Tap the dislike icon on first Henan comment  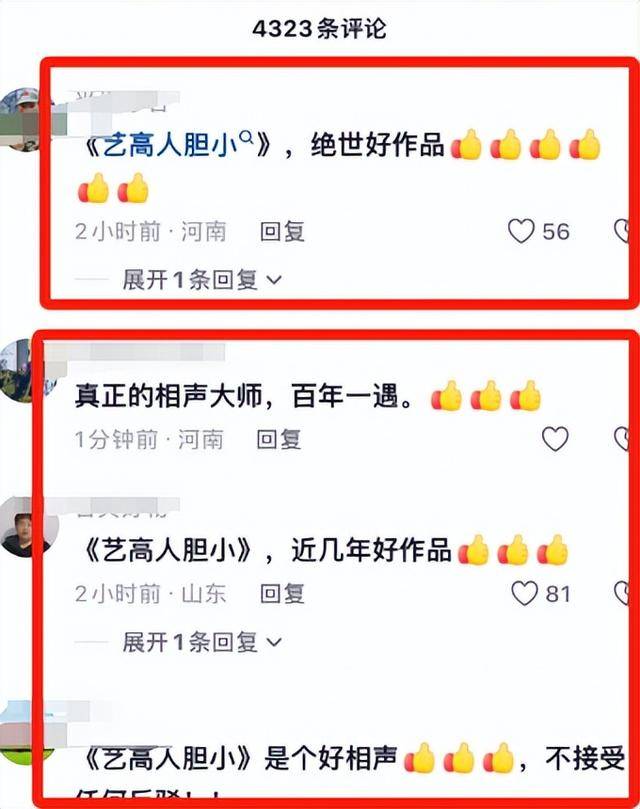click(x=621, y=231)
